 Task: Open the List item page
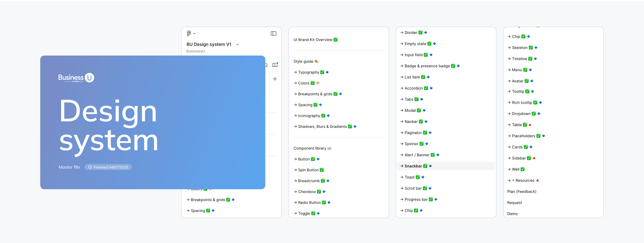click(x=415, y=77)
